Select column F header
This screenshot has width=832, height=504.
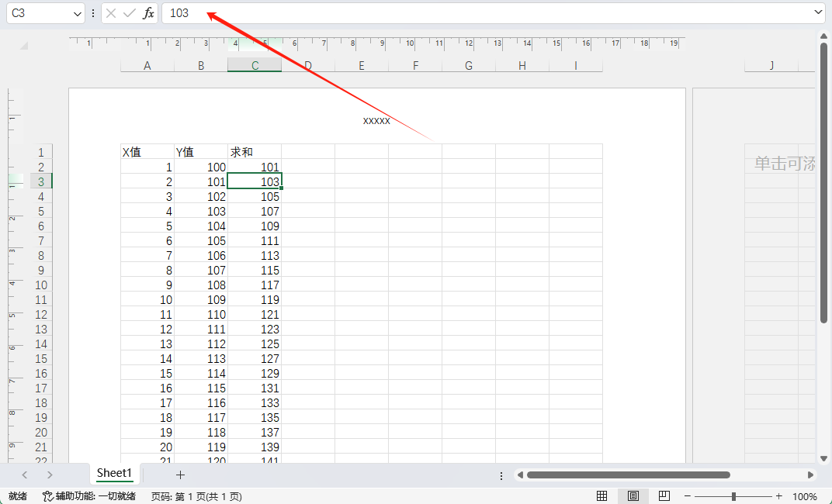pos(415,65)
